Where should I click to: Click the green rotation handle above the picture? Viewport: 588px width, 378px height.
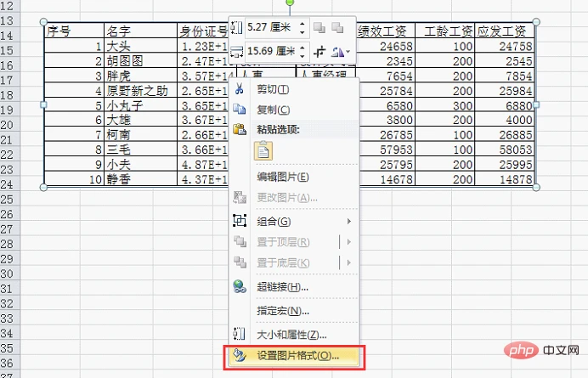coord(290,3)
